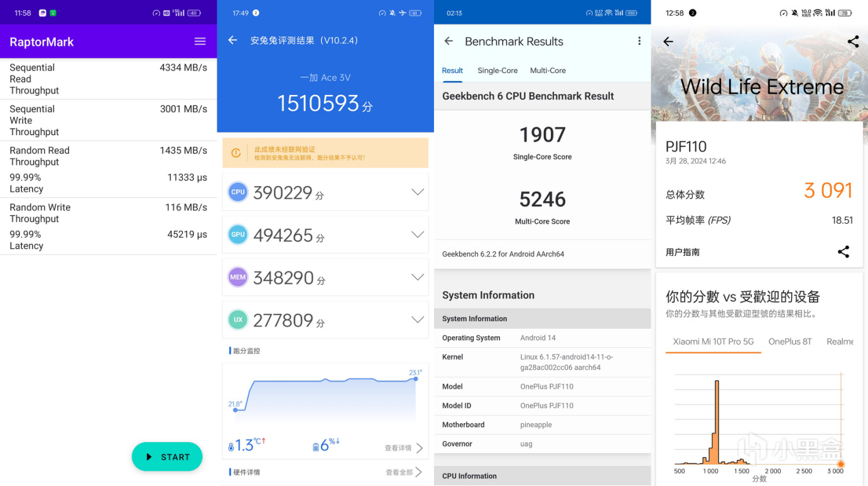Tap the Motherboard value pineapple
The width and height of the screenshot is (868, 486).
[x=536, y=425]
